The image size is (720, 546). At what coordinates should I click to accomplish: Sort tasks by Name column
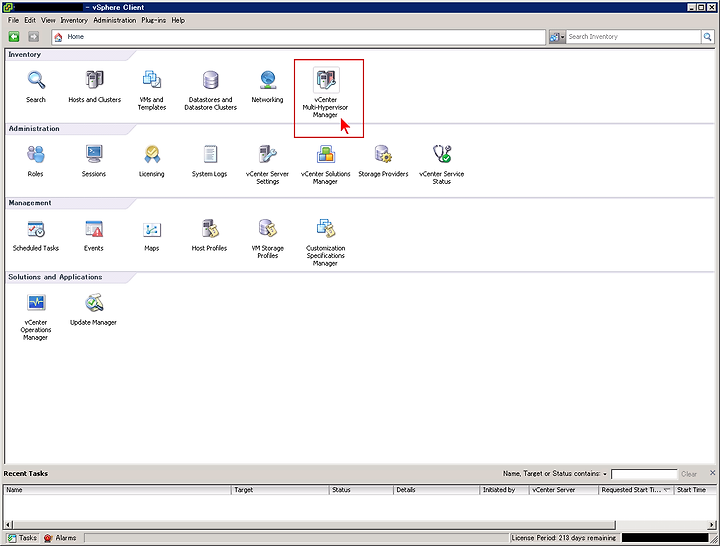(118, 490)
